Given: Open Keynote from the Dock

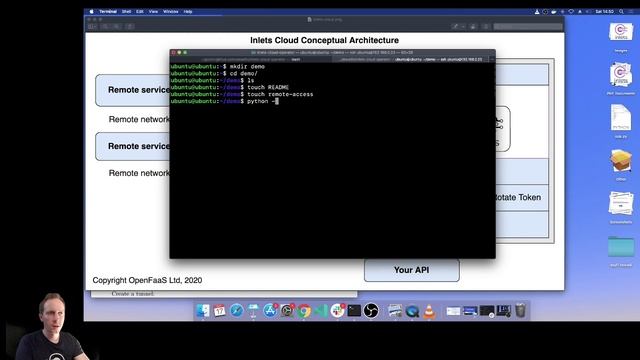Looking at the screenshot, I should (253, 311).
